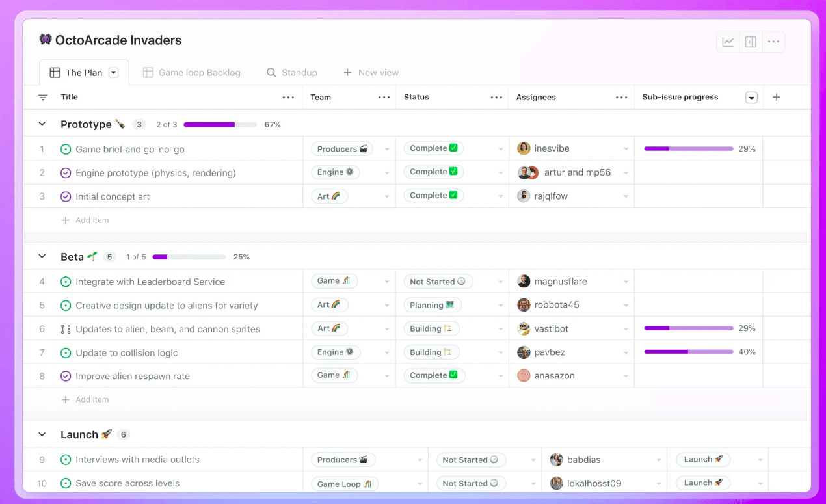The image size is (826, 504).
Task: Collapse the Launch group
Action: [42, 435]
